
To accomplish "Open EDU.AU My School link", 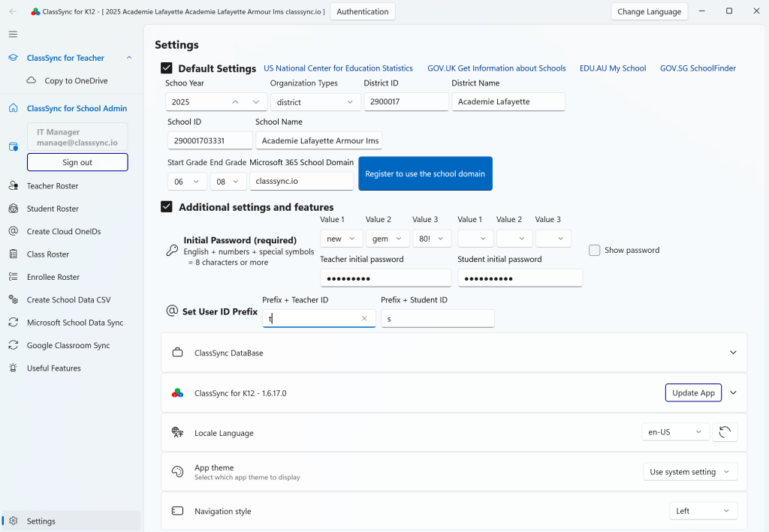I will (x=613, y=68).
